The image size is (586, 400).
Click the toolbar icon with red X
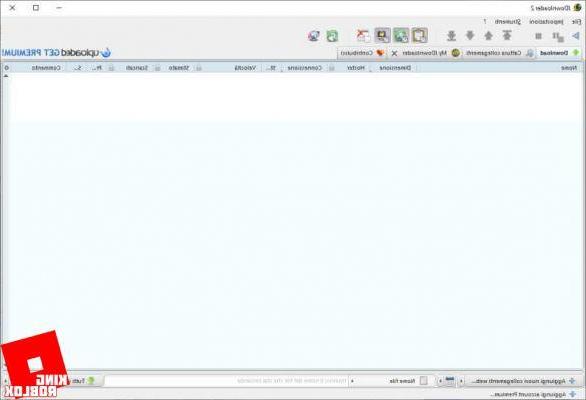[363, 36]
